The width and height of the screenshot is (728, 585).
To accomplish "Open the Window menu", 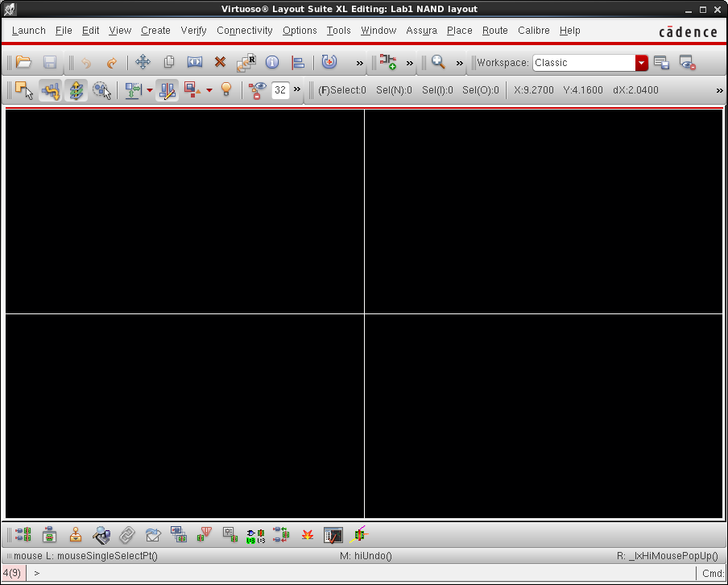I will click(378, 30).
